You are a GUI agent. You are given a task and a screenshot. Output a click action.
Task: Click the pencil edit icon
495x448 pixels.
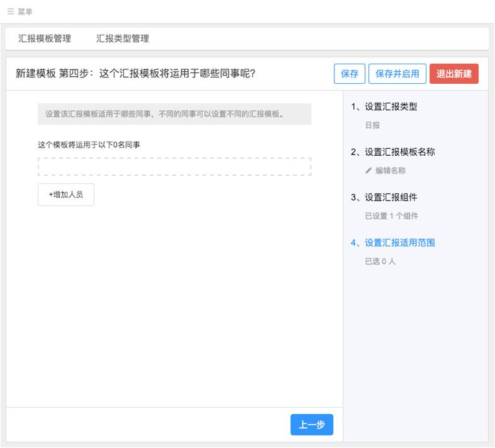pos(369,170)
